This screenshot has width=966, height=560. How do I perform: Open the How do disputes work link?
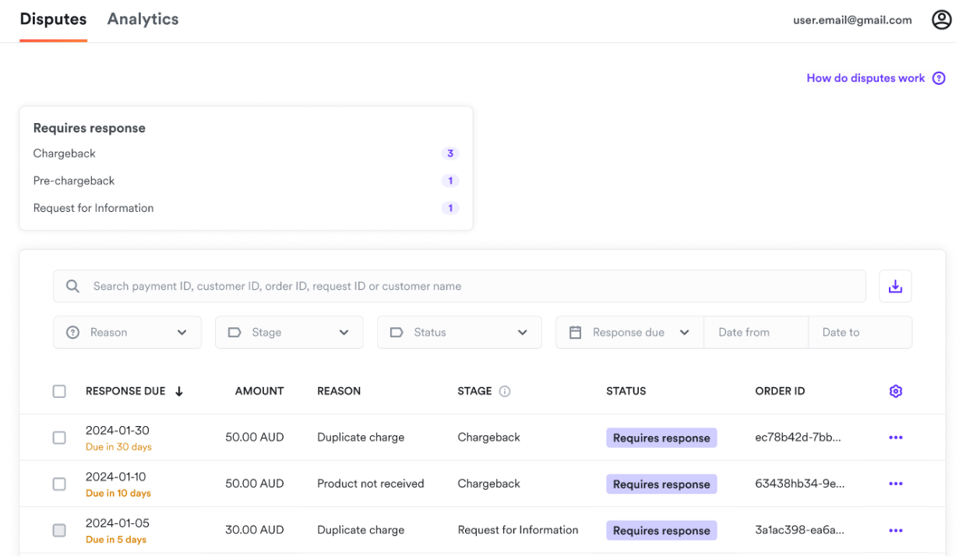click(x=866, y=78)
